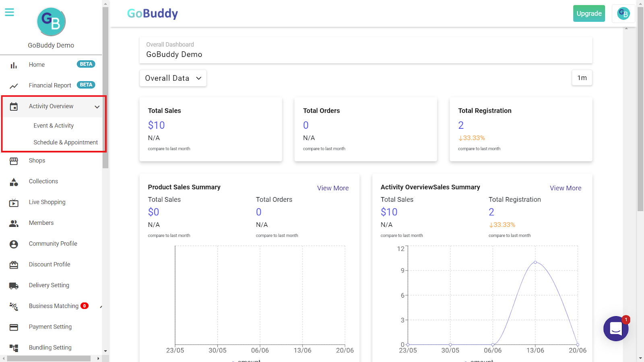Click the Live Shopping TV icon
This screenshot has height=362, width=644.
14,203
